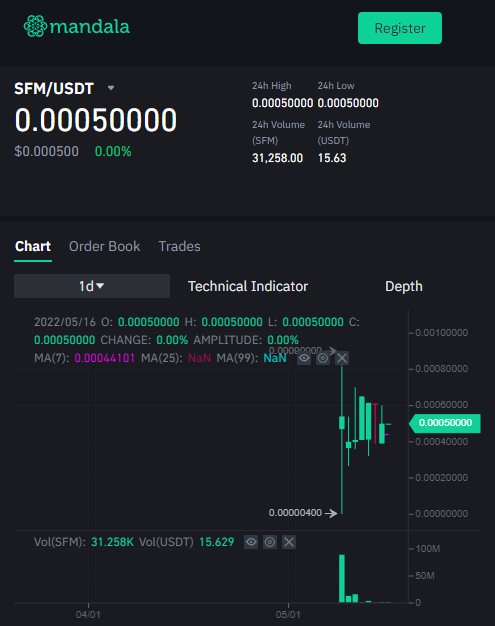Click the 24h Low value

348,103
